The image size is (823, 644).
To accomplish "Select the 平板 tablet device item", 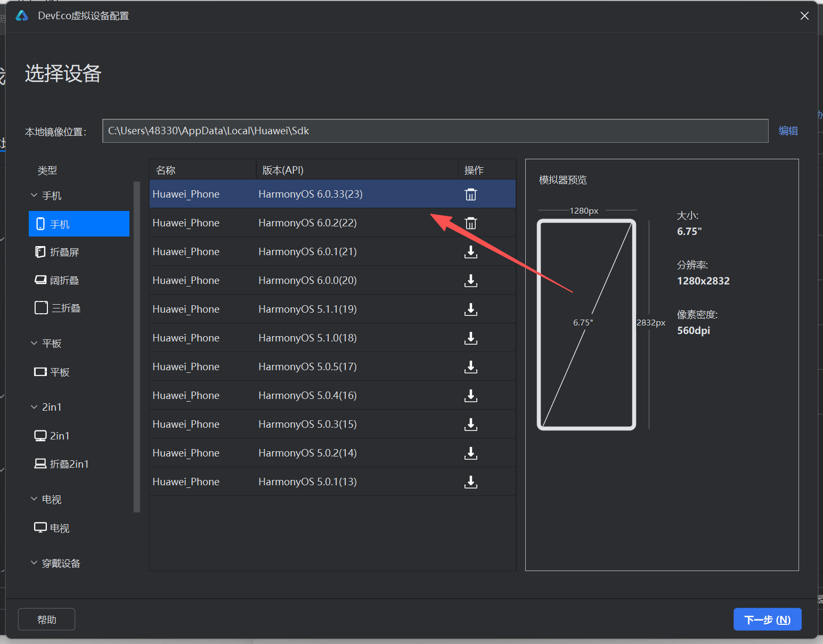I will pos(79,372).
